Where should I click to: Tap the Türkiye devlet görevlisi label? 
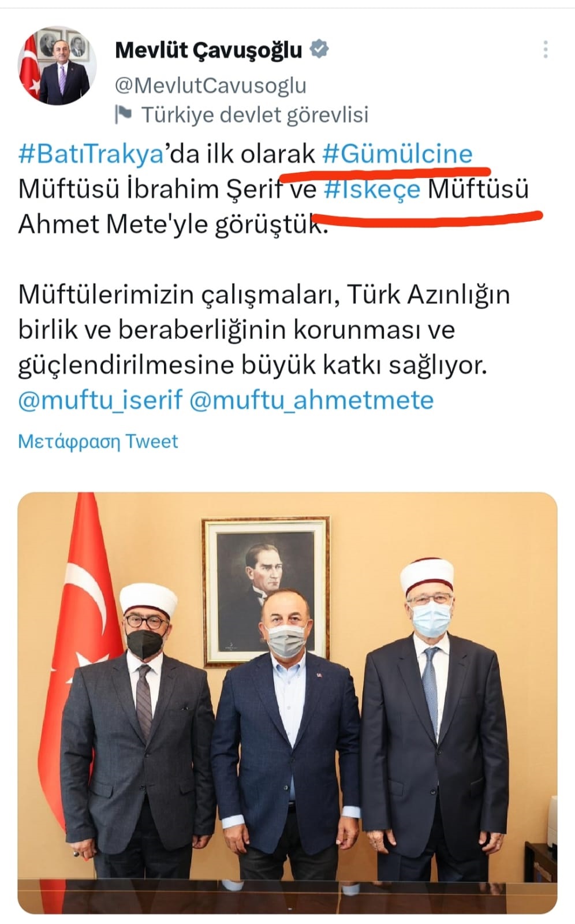click(x=255, y=115)
